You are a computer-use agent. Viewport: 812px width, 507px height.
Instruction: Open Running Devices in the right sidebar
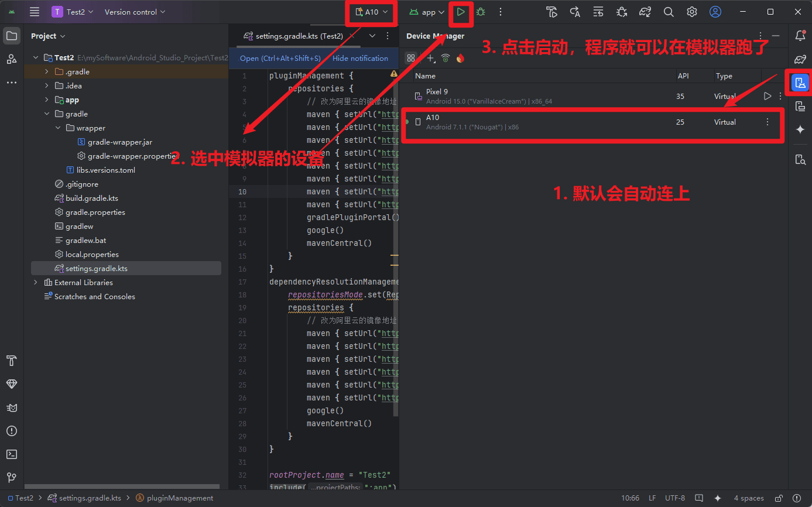[x=800, y=106]
